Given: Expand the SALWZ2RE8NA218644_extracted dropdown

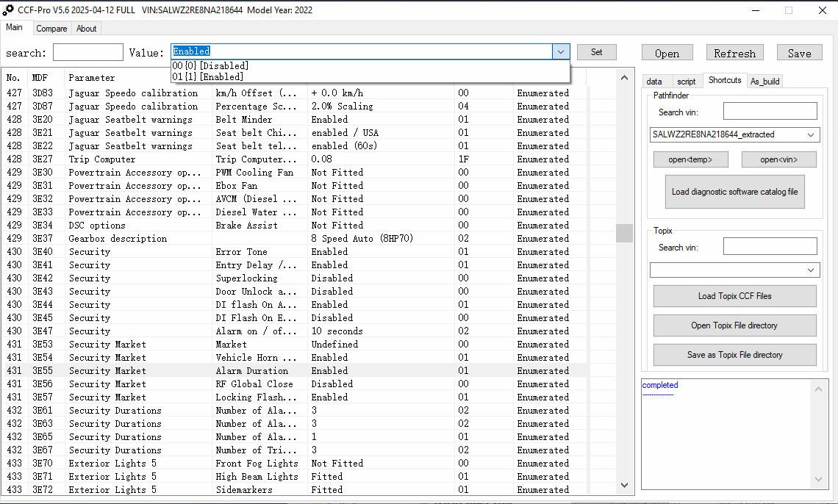Looking at the screenshot, I should pyautogui.click(x=810, y=134).
